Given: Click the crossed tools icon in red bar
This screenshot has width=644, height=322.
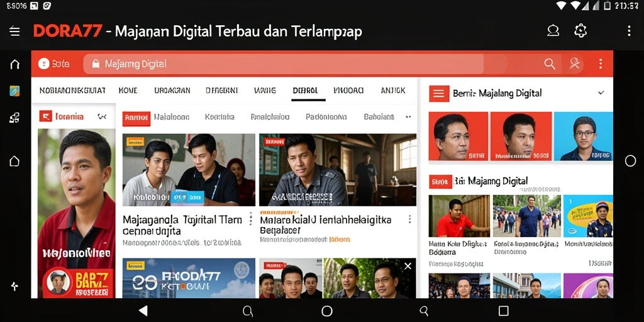Looking at the screenshot, I should click(574, 64).
